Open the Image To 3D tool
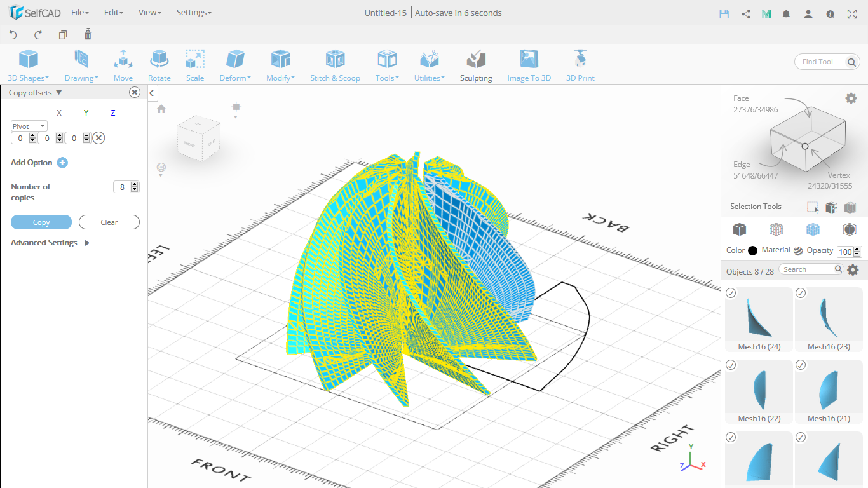868x488 pixels. [529, 66]
